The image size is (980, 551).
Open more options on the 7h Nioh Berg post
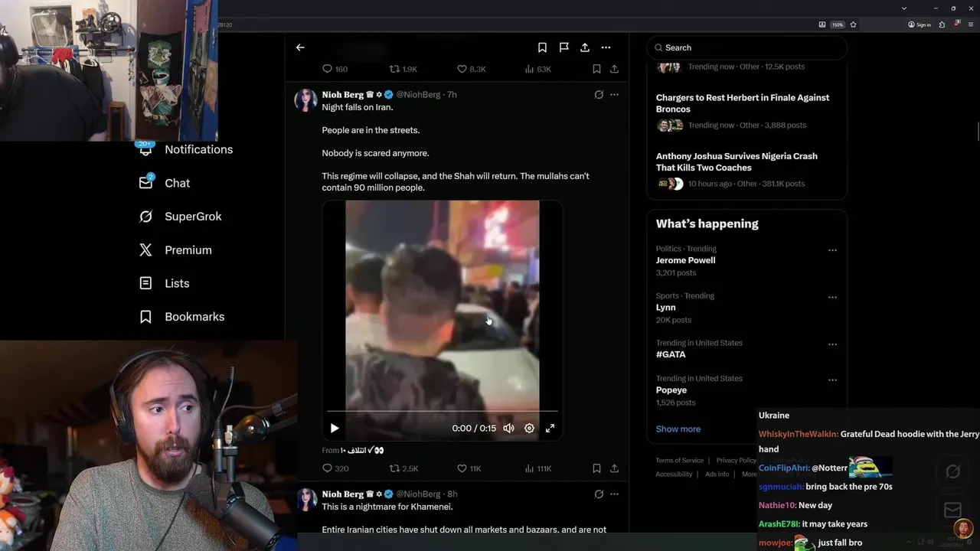tap(614, 95)
